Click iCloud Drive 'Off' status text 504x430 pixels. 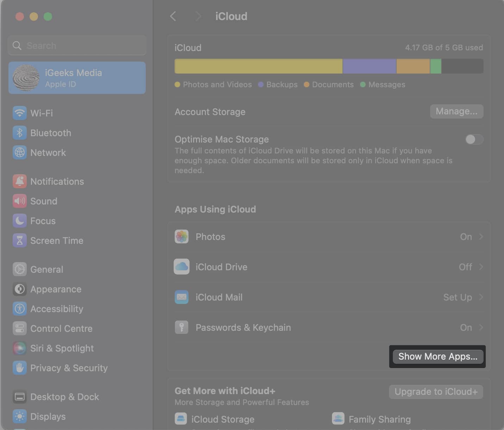(465, 267)
